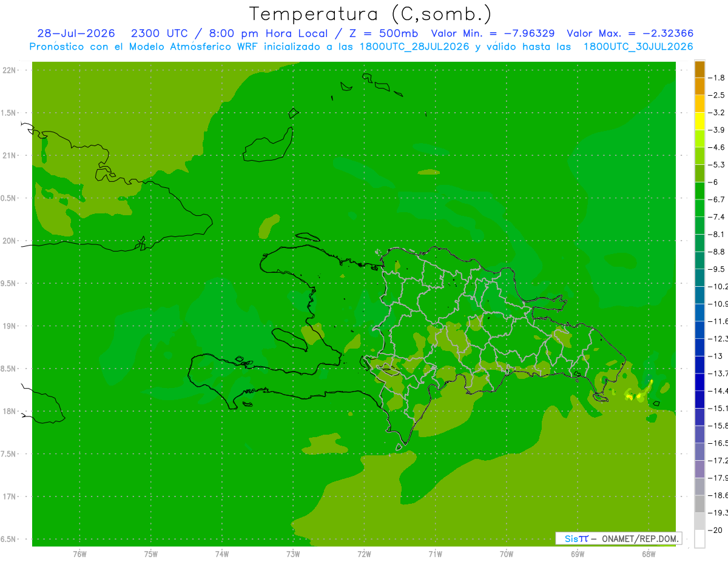Click the 18N latitude axis label
The image size is (728, 562).
coord(10,412)
